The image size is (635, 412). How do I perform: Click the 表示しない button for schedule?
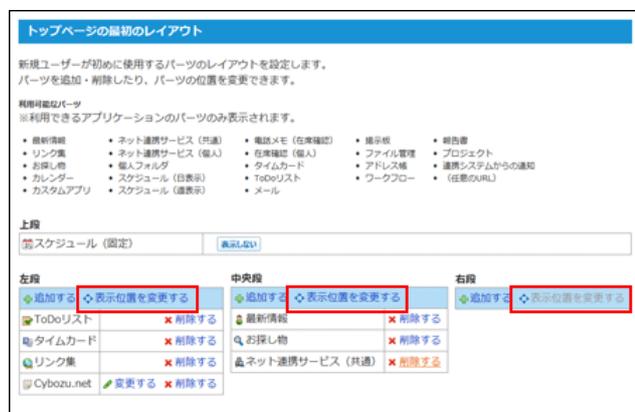pos(239,244)
